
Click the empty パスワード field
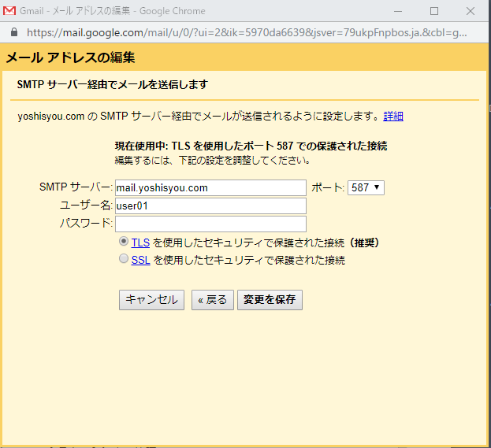coord(210,224)
